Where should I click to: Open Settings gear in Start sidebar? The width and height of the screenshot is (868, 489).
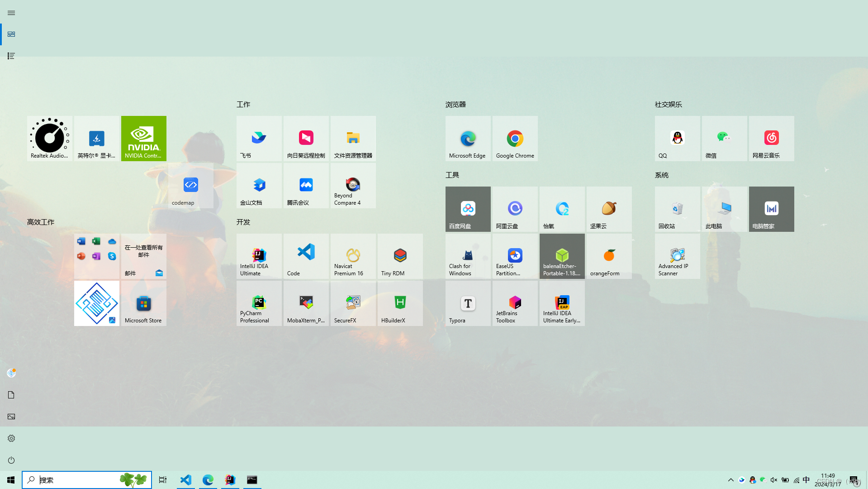click(x=11, y=438)
